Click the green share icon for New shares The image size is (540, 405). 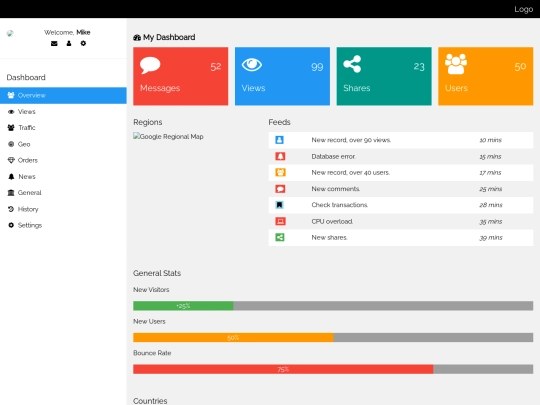click(x=280, y=237)
